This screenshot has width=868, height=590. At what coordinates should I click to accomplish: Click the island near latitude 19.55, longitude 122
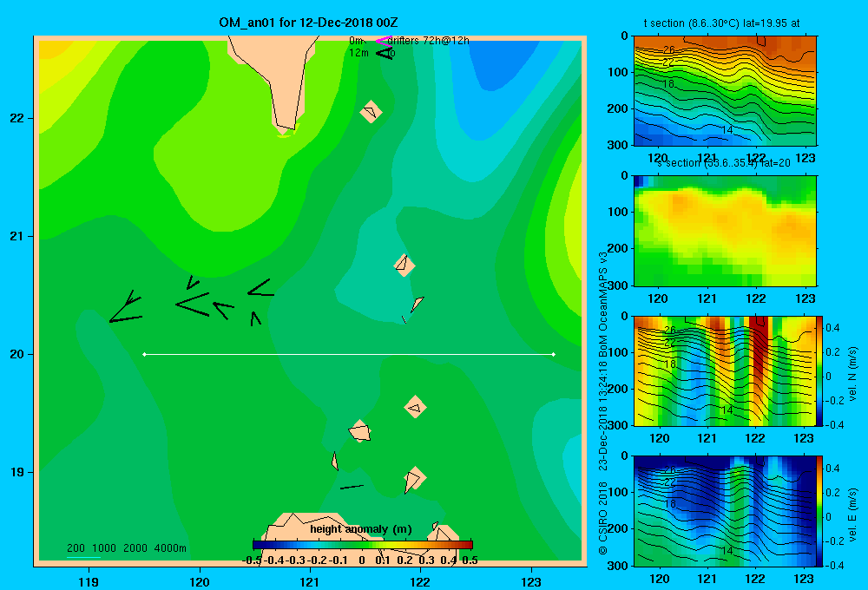[415, 407]
